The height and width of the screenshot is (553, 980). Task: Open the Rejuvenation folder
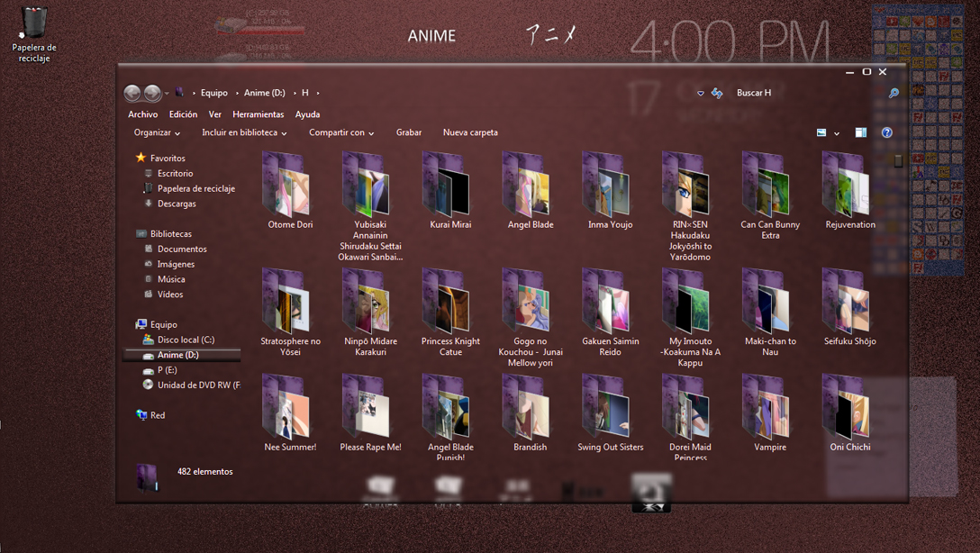(x=850, y=190)
